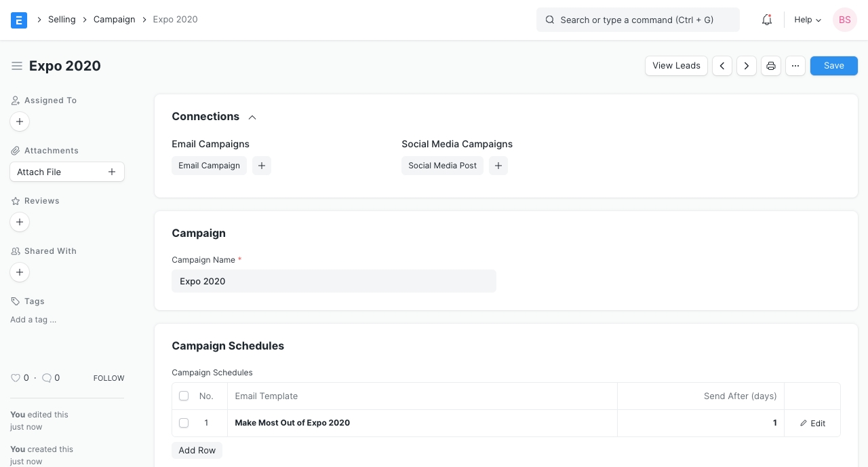Select all rows checkbox in schedule header

click(x=184, y=396)
